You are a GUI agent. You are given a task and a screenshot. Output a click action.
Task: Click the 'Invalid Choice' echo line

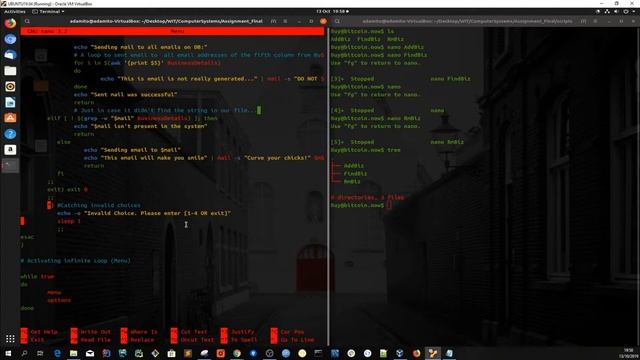(144, 213)
